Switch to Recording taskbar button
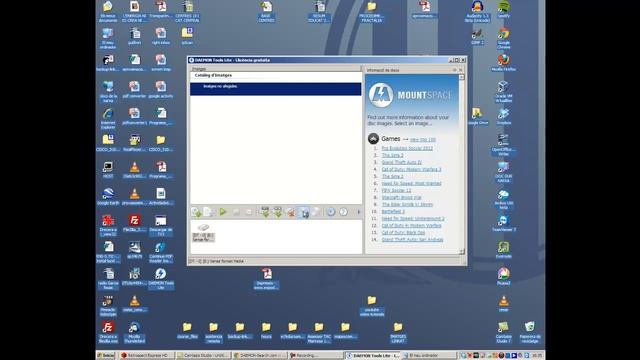Image resolution: width=640 pixels, height=360 pixels. [316, 356]
